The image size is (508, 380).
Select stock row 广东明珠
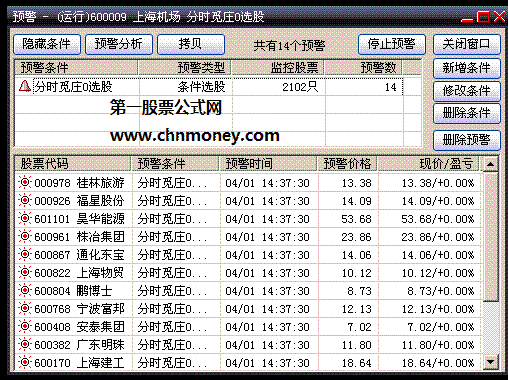[249, 345]
